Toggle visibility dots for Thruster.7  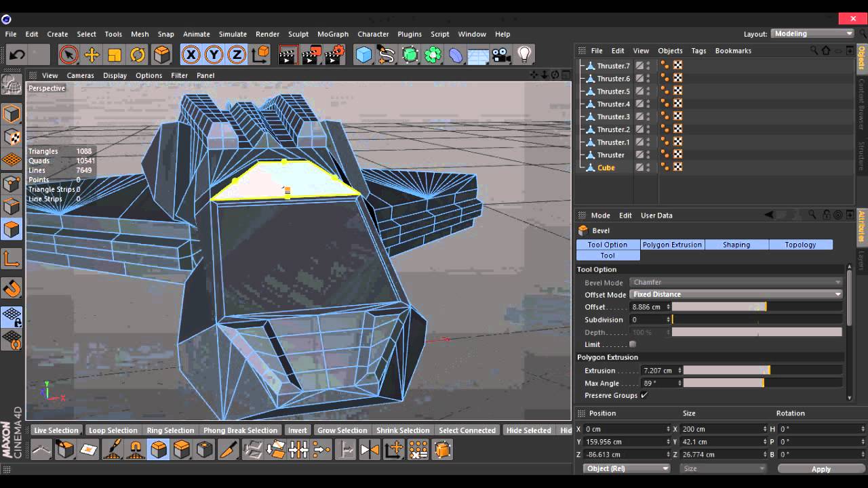point(648,66)
